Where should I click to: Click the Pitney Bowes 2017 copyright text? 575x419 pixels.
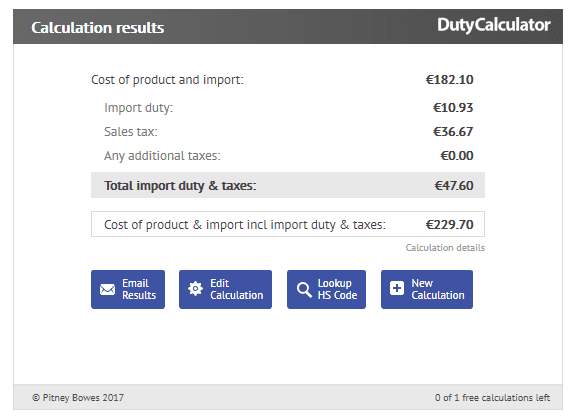pyautogui.click(x=78, y=398)
